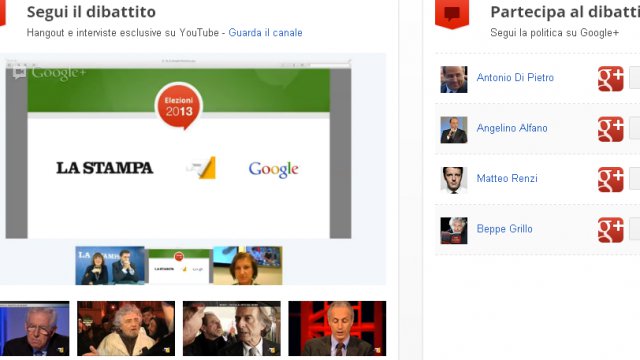The image size is (640, 360).
Task: Click Google+ icon next to Angelino Alfano
Action: pos(611,129)
